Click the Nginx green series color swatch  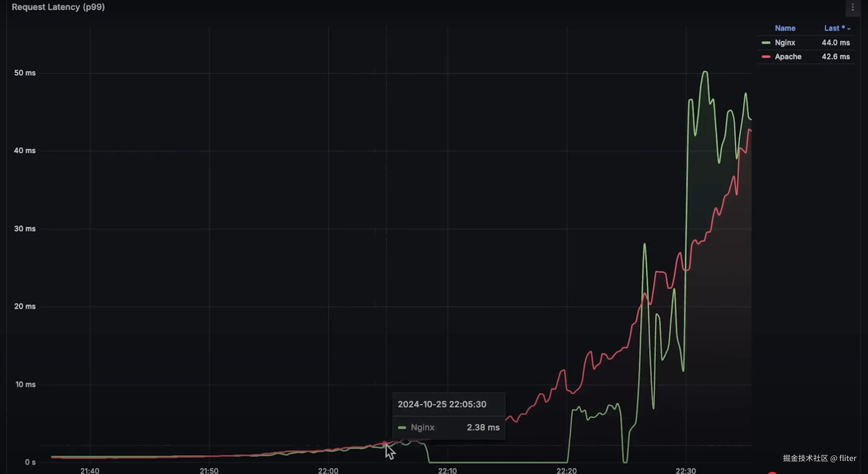pos(766,43)
